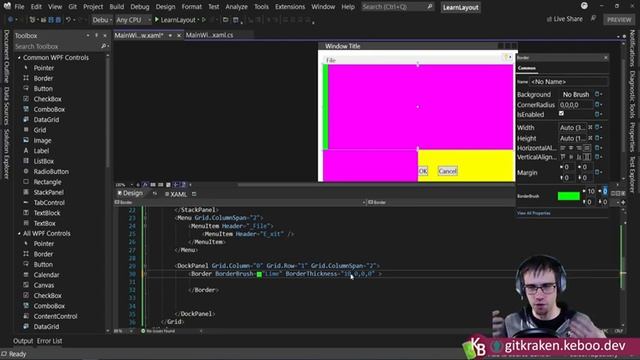
Task: Open the Extensions menu
Action: point(290,7)
